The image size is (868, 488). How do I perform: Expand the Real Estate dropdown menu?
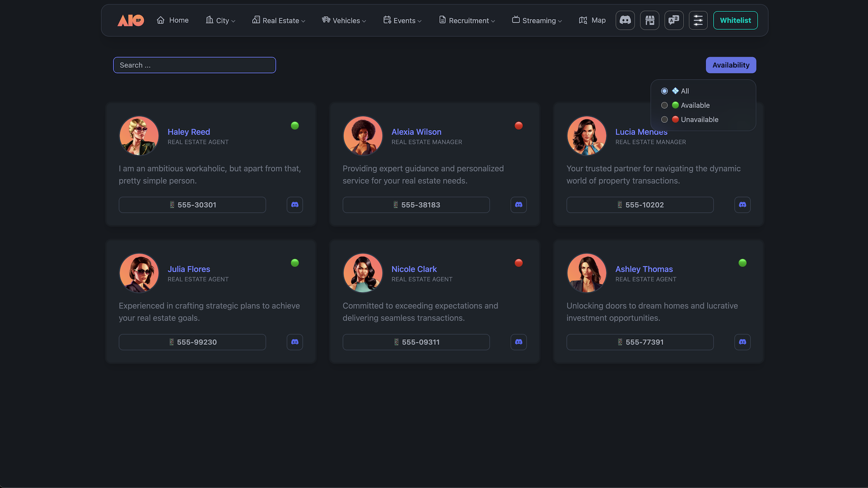279,20
